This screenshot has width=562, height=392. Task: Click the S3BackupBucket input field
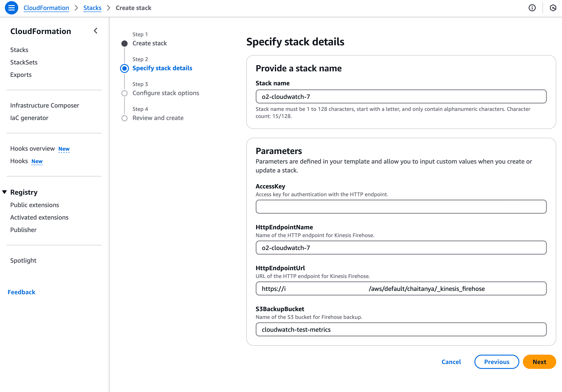pyautogui.click(x=401, y=329)
